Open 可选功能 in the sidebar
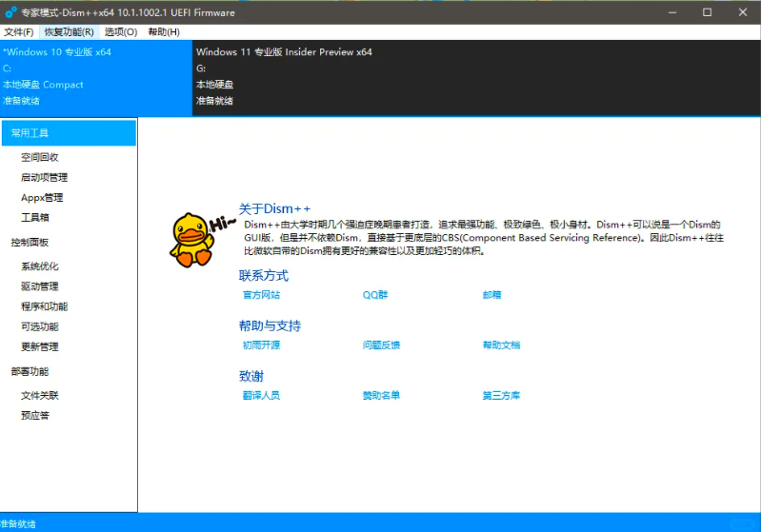The width and height of the screenshot is (761, 532). (x=40, y=326)
